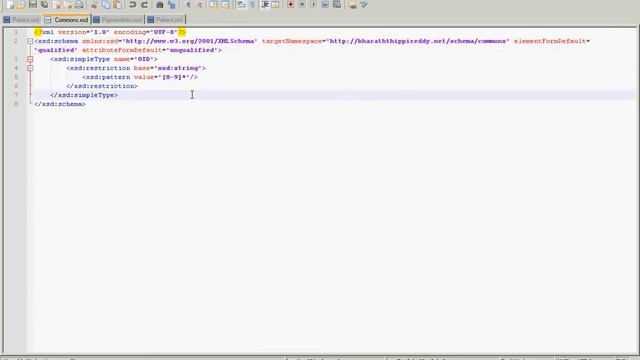This screenshot has height=360, width=640.
Task: Place cursor in xml version declaration line
Action: tap(110, 32)
